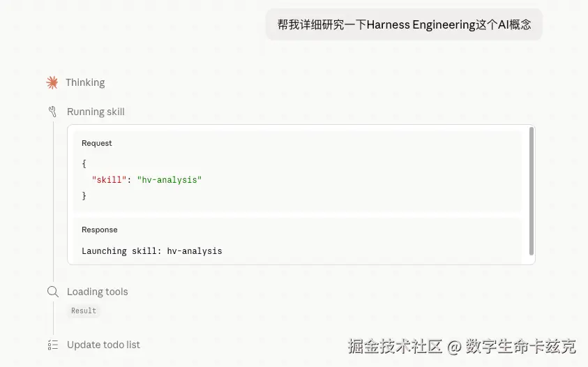
Task: Click the user message about Harness Engineering
Action: point(404,24)
